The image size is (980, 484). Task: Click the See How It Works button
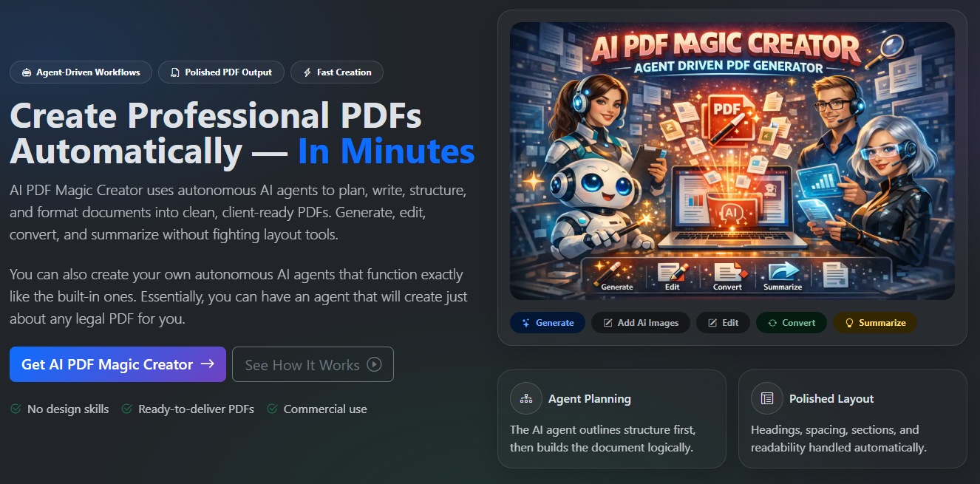coord(313,364)
